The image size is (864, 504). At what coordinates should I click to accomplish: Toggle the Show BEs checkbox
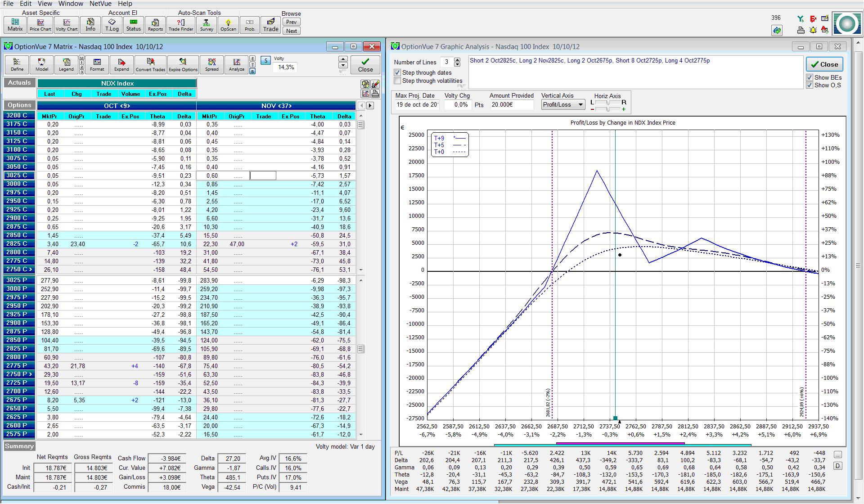(x=810, y=77)
